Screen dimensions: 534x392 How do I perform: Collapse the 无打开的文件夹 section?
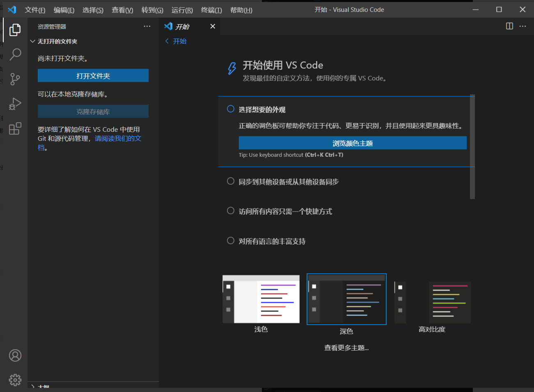point(33,41)
